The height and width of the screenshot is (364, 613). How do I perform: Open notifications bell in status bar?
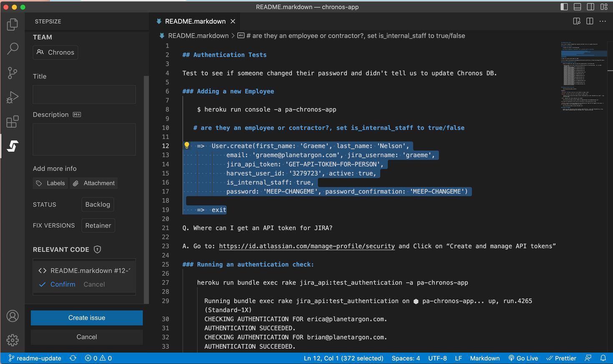pos(603,358)
